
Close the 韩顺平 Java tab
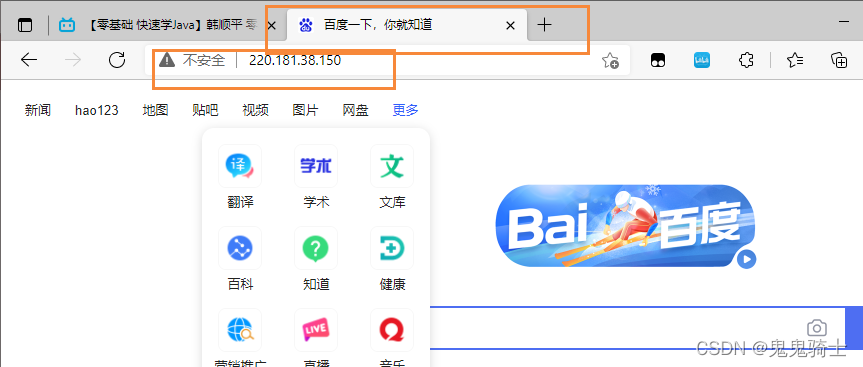coord(271,25)
